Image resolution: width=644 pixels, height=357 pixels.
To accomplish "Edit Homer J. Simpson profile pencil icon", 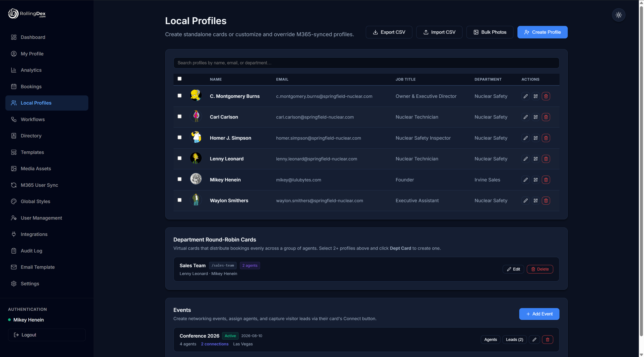I will [x=525, y=138].
